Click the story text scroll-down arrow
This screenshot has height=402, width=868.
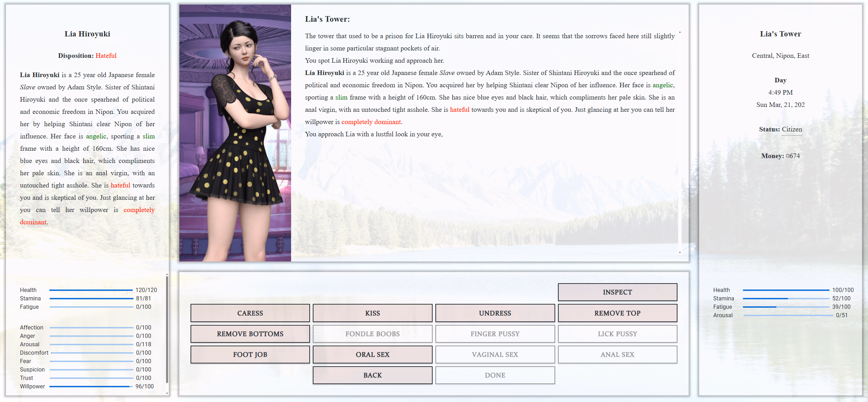tap(680, 252)
